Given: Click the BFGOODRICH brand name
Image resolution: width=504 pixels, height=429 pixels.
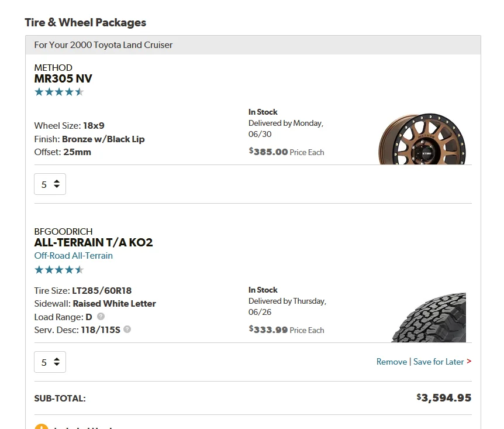Looking at the screenshot, I should [x=63, y=231].
